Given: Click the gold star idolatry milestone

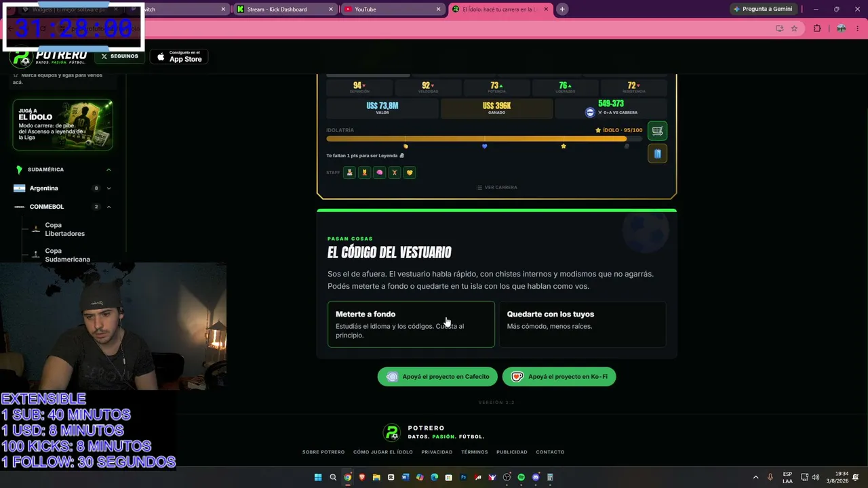Looking at the screenshot, I should coord(564,146).
